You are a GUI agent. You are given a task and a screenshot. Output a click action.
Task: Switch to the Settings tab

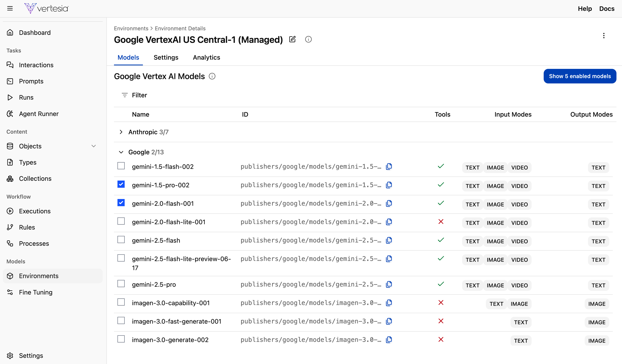[166, 58]
